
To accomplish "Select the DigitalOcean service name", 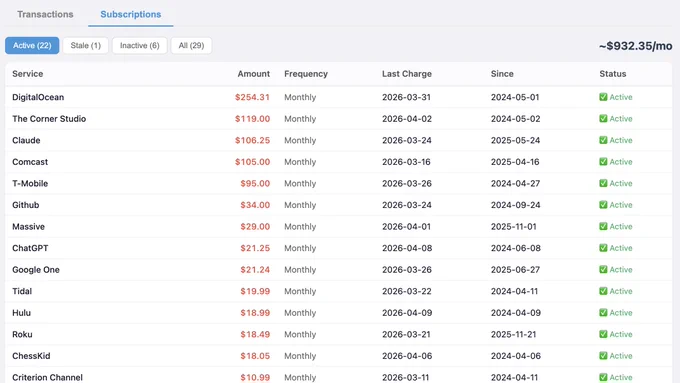I will coord(38,97).
